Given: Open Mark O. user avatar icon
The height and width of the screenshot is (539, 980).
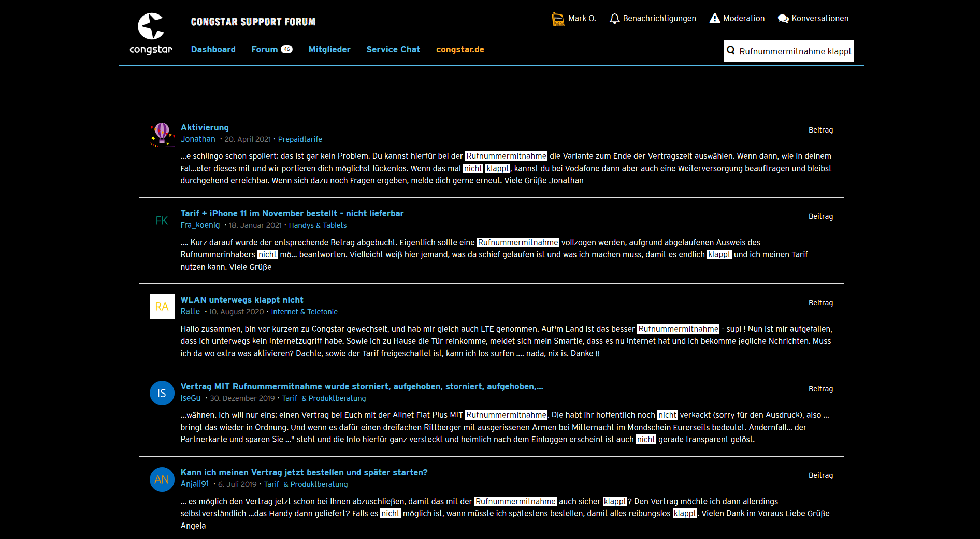Looking at the screenshot, I should point(558,19).
